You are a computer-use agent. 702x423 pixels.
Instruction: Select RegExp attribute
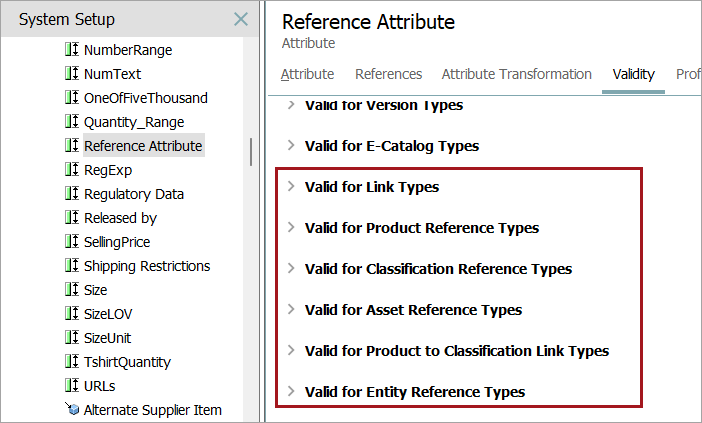[108, 170]
